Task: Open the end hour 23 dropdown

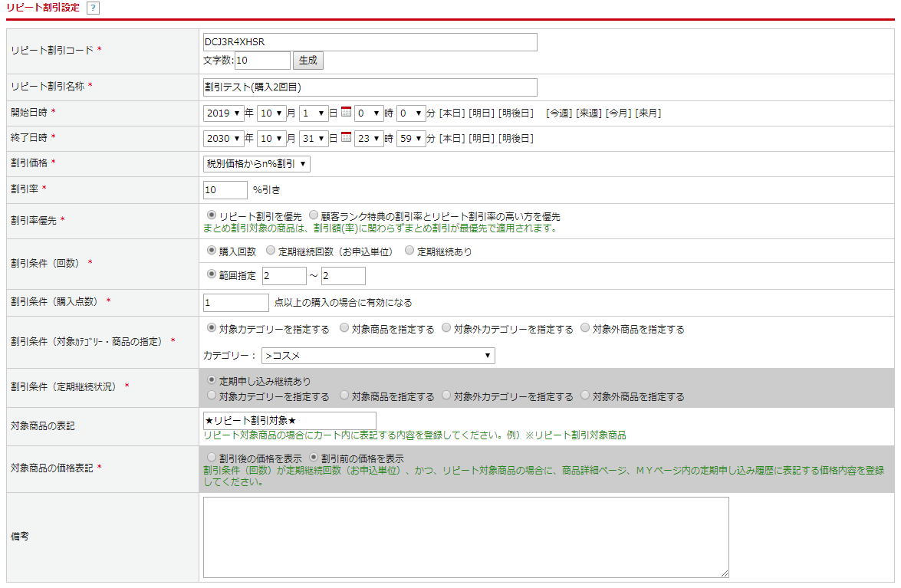Action: [x=368, y=139]
